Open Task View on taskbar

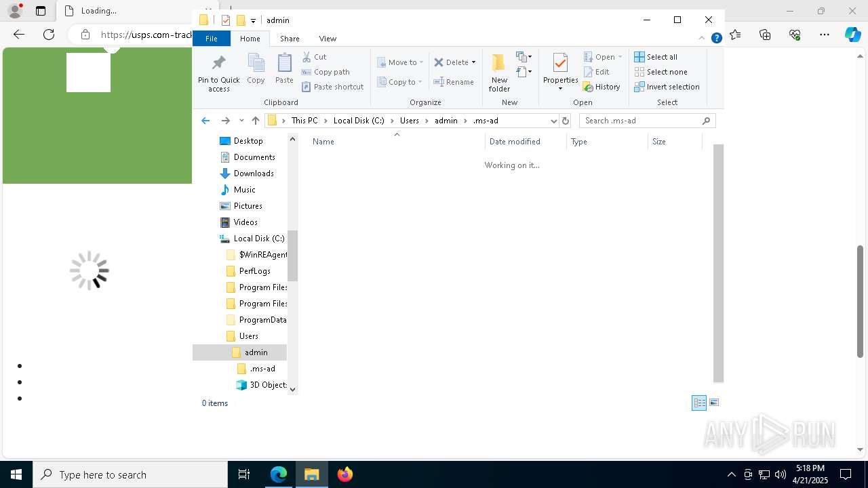pyautogui.click(x=244, y=474)
